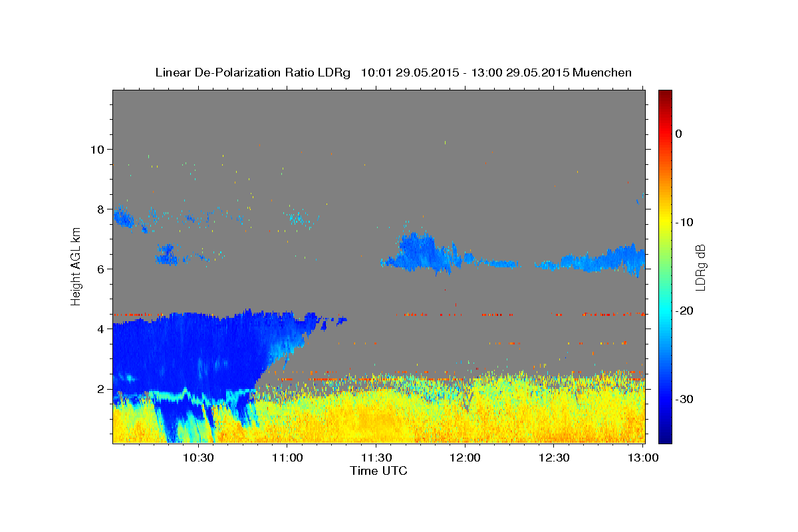Click the '10:01 29.05.2015' start date in title

click(x=409, y=72)
